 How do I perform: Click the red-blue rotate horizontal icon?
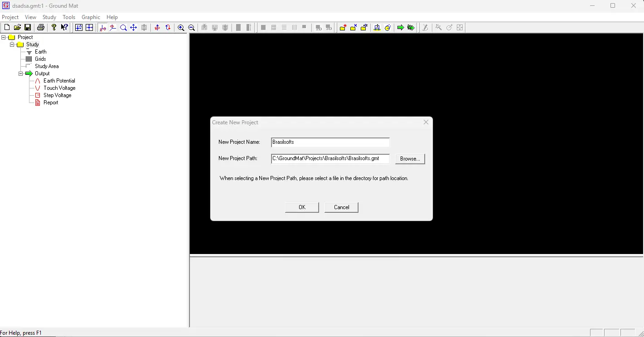(x=157, y=28)
